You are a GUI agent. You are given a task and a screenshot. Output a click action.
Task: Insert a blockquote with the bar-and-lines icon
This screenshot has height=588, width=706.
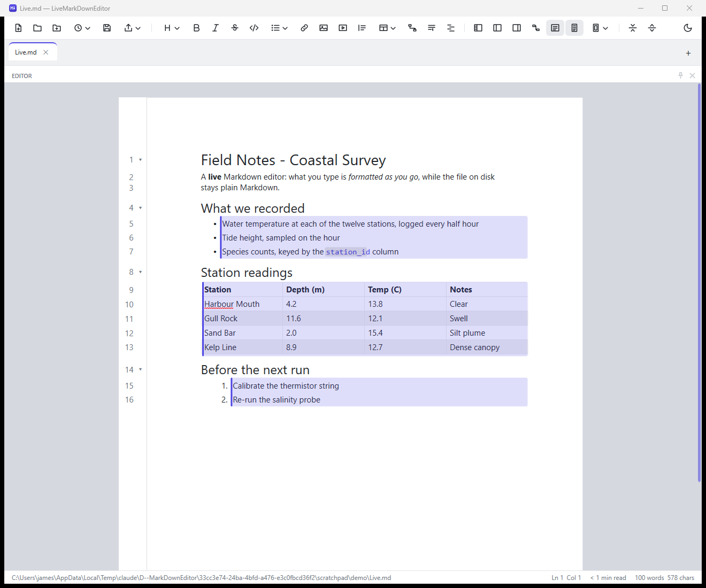[x=362, y=28]
